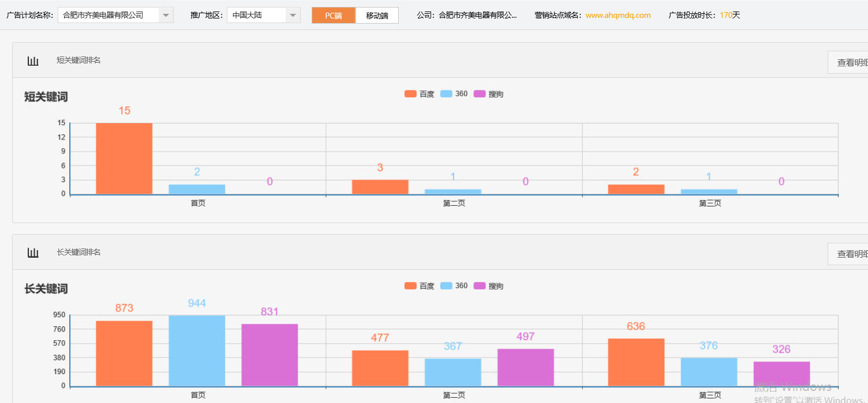Open the 广告计划名称 dropdown
The image size is (868, 403).
pyautogui.click(x=115, y=15)
